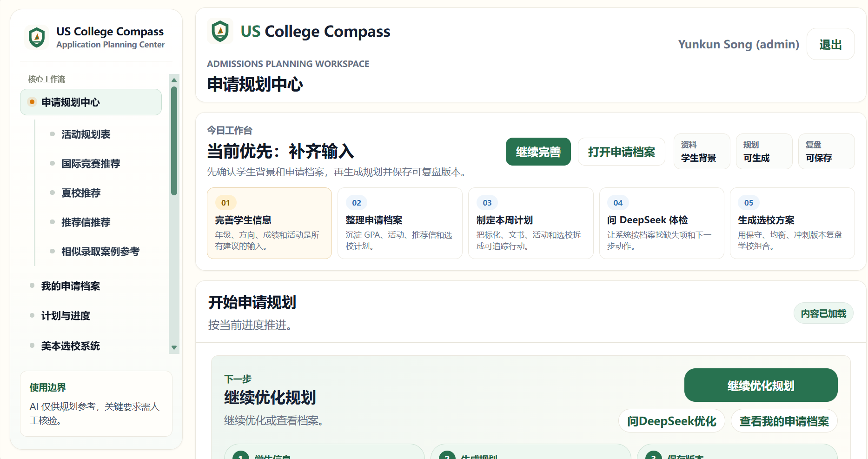The height and width of the screenshot is (459, 868).
Task: Click the Application Planning Center tagline
Action: click(x=110, y=45)
